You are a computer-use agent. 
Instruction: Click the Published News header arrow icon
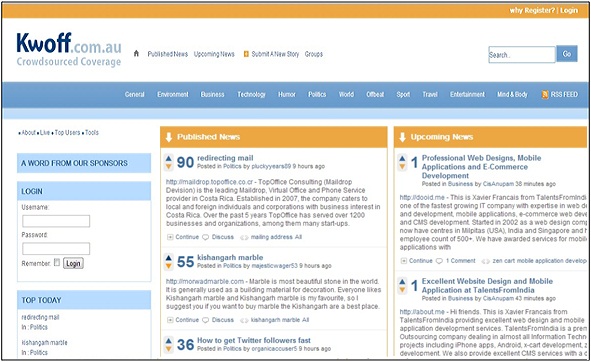(168, 137)
